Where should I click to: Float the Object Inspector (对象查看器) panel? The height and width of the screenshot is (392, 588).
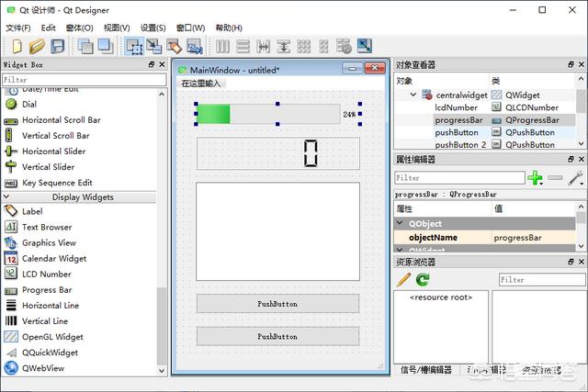[x=571, y=64]
